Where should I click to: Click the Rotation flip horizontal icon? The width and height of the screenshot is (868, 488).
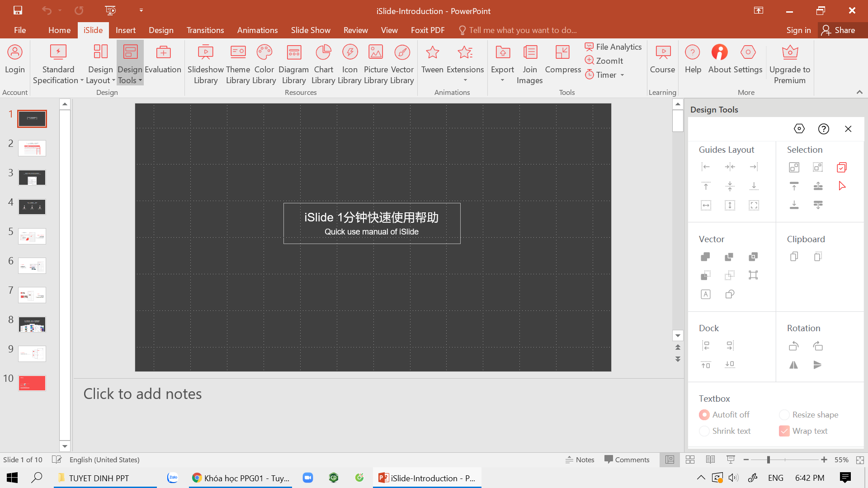point(794,365)
